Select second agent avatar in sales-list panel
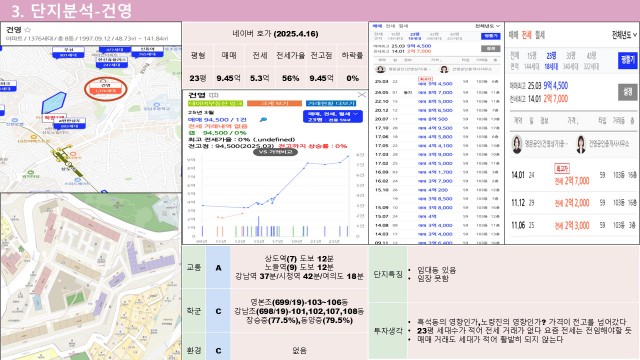Image resolution: width=640 pixels, height=360 pixels. [x=444, y=69]
